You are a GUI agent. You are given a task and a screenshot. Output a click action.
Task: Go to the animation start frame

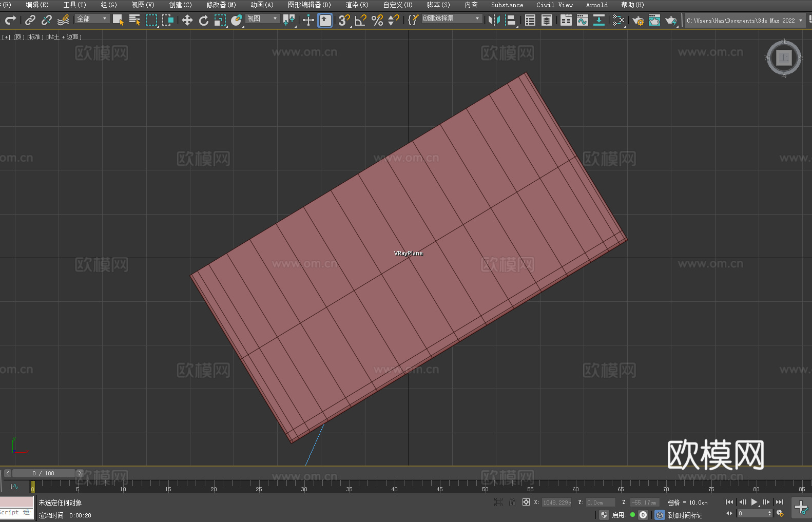729,502
